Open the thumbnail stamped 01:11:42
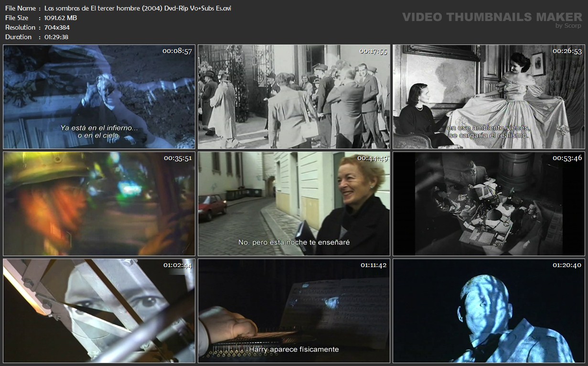The width and height of the screenshot is (588, 366). [294, 311]
